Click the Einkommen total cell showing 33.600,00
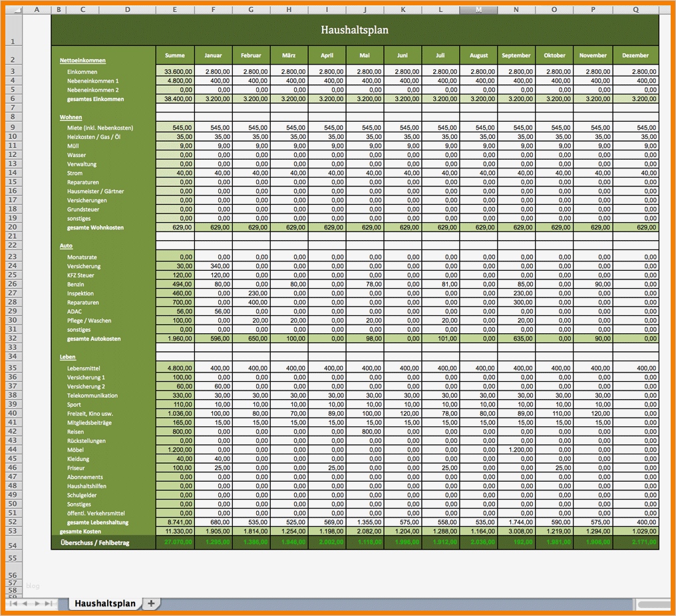 point(174,71)
